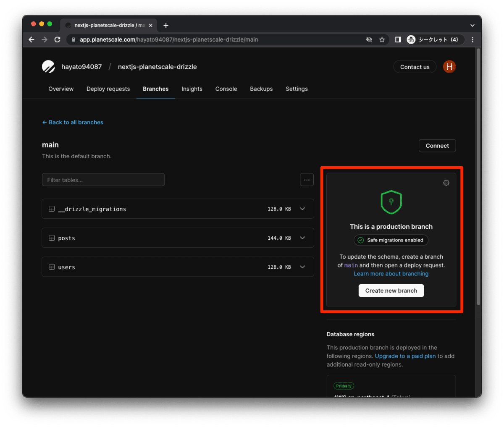Click the table icon beside posts

point(52,238)
